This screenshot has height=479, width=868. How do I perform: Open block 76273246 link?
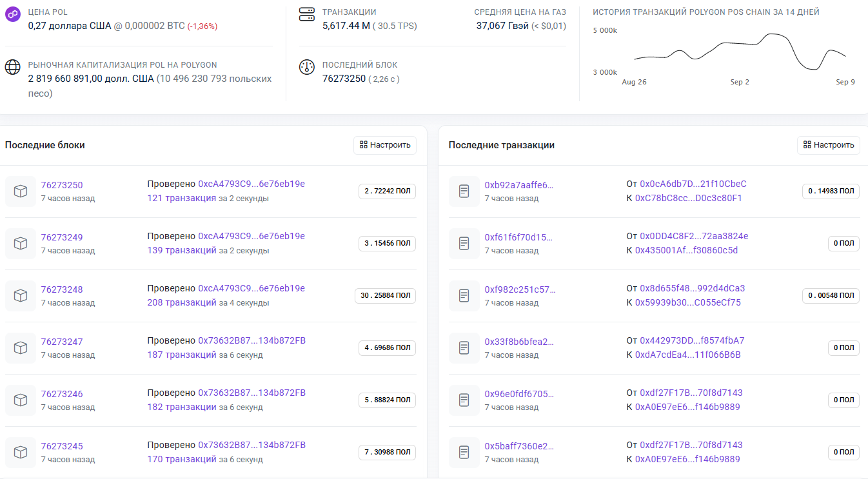point(62,394)
